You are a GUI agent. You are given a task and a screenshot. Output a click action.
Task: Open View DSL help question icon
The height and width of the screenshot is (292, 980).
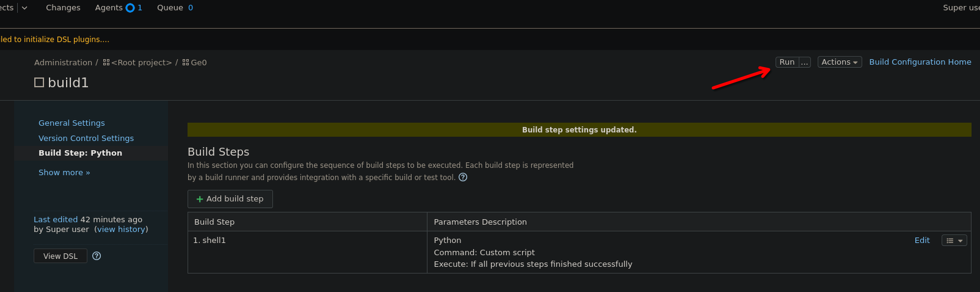point(97,256)
